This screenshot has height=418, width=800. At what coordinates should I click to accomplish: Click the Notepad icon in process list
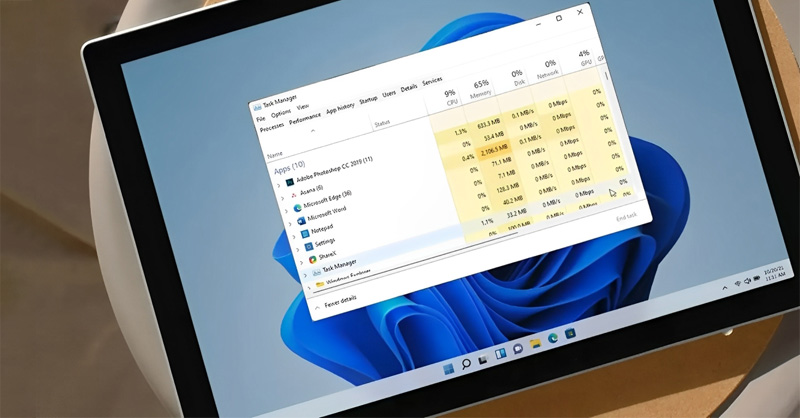click(305, 234)
